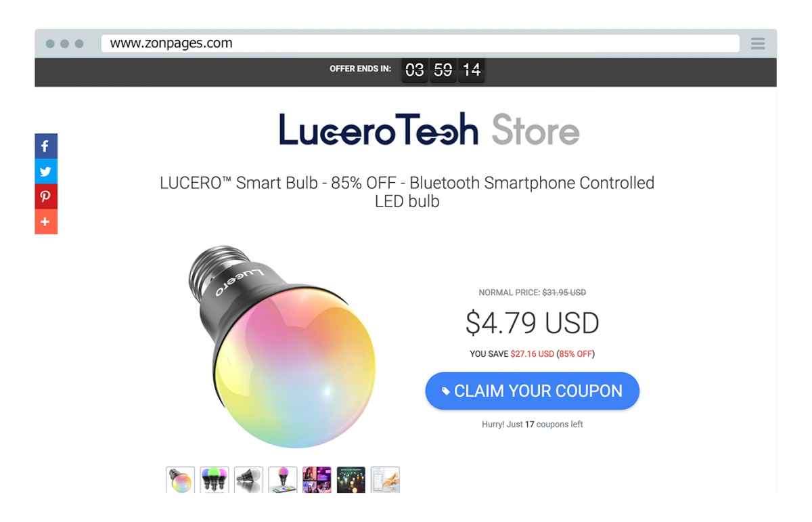
Task: Click the CLAIM YOUR COUPON button
Action: [532, 391]
